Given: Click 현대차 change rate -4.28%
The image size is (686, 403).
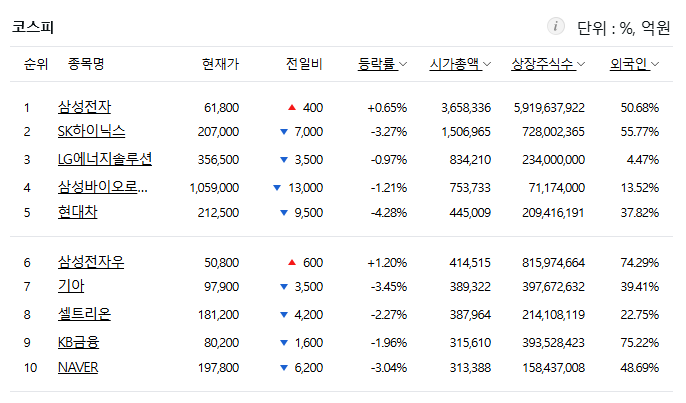Looking at the screenshot, I should tap(389, 213).
